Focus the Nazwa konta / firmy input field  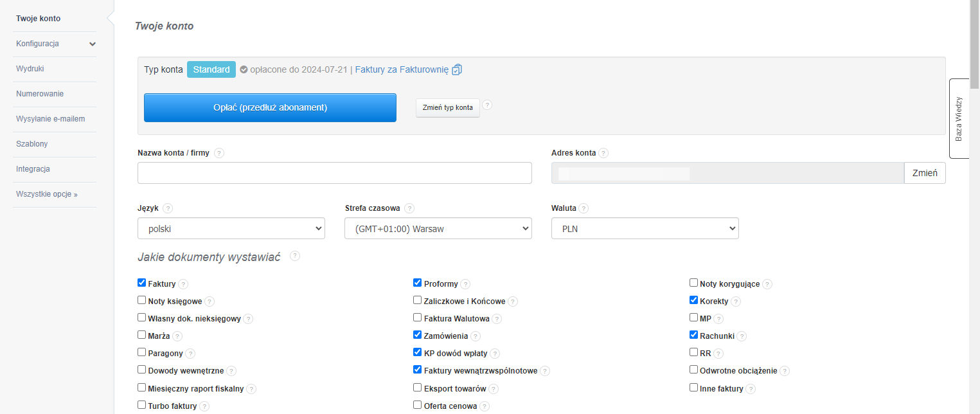pyautogui.click(x=335, y=173)
